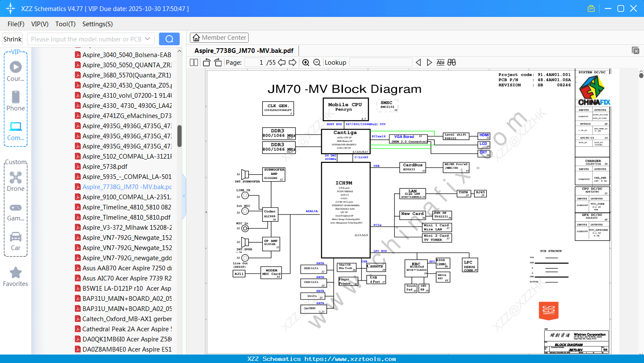Click the model number or PCB search field
The width and height of the screenshot is (644, 363).
pos(86,39)
